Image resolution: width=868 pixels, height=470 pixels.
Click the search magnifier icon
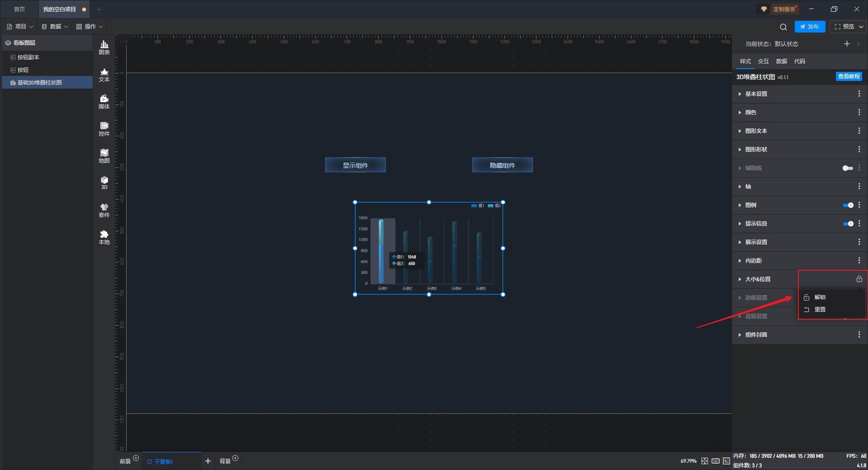pyautogui.click(x=783, y=27)
